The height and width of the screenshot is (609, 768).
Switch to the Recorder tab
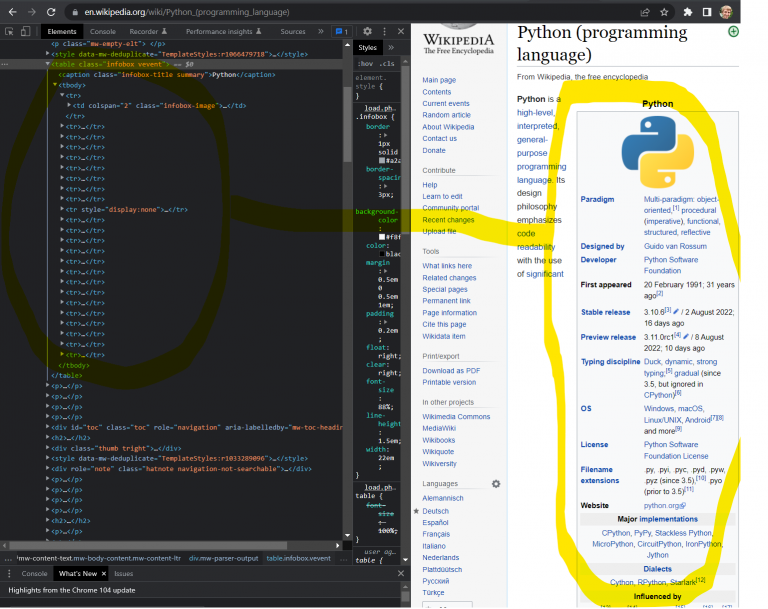pos(148,31)
